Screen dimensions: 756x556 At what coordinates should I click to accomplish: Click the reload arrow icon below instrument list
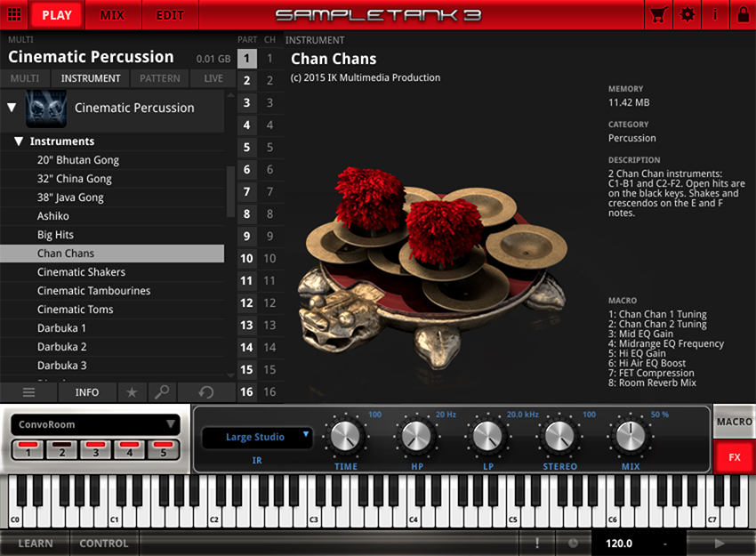pyautogui.click(x=206, y=392)
